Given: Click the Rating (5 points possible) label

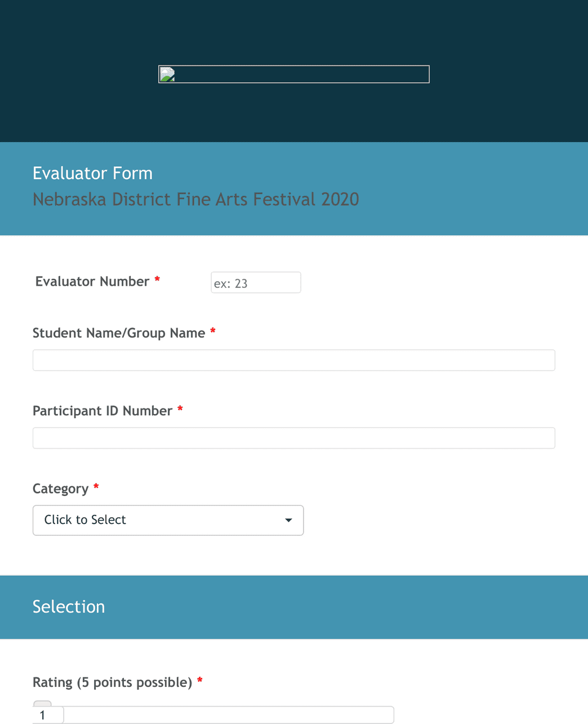Looking at the screenshot, I should [x=113, y=683].
